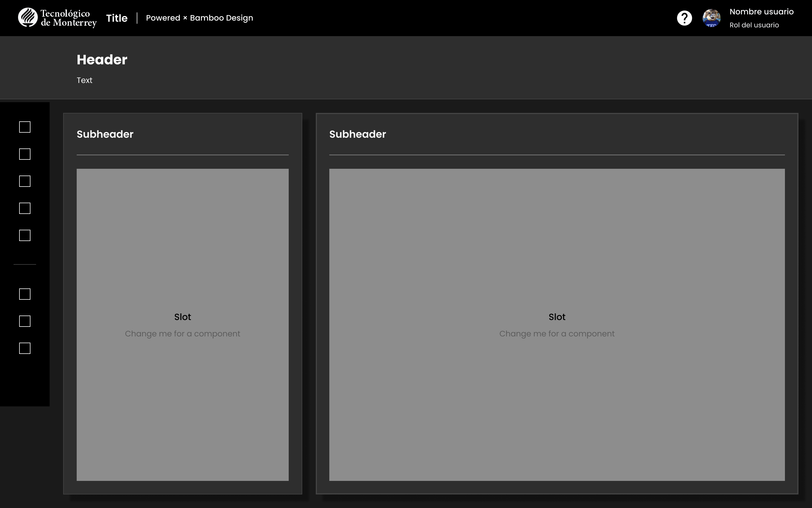Click last sidebar icon in lower group
Screen dimensions: 812x508
(25, 349)
